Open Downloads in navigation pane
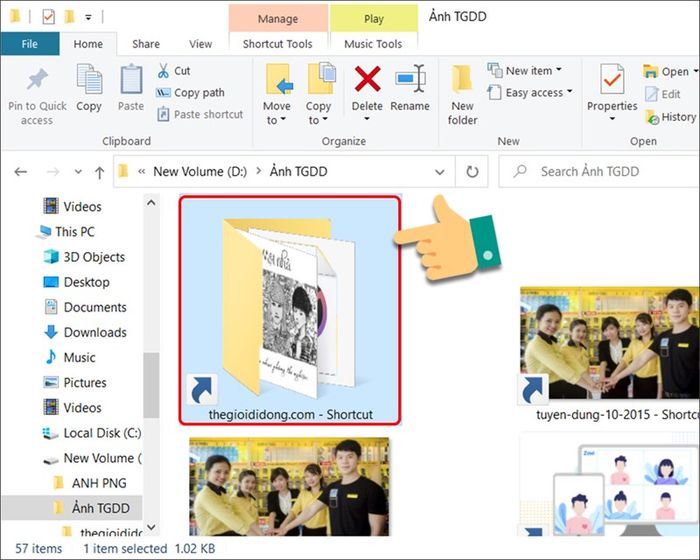Image resolution: width=700 pixels, height=560 pixels. 85,332
